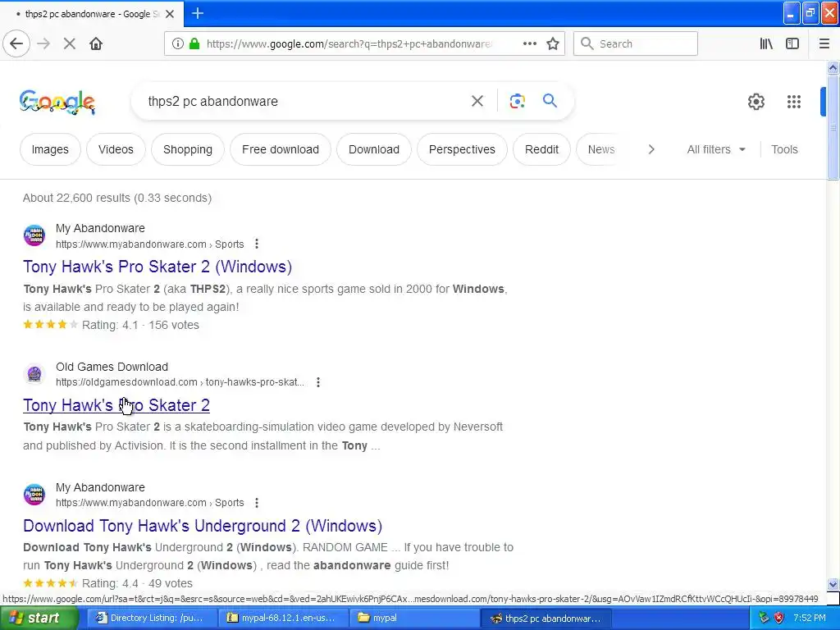This screenshot has height=630, width=840.
Task: Expand the All filters dropdown
Action: click(716, 149)
